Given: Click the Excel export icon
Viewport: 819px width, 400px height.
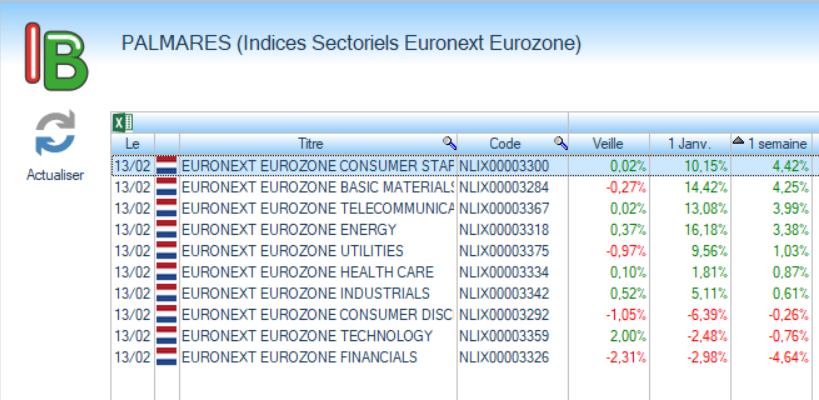Looking at the screenshot, I should [120, 123].
